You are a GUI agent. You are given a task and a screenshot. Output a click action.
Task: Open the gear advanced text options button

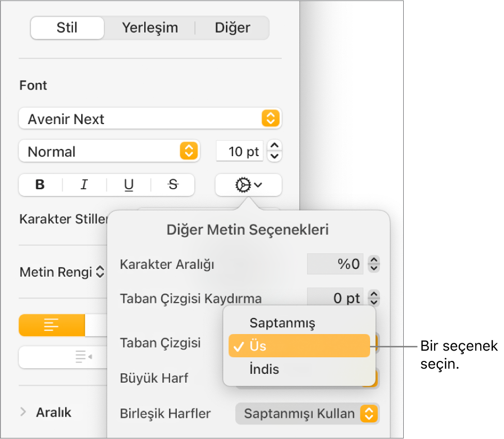coord(249,185)
